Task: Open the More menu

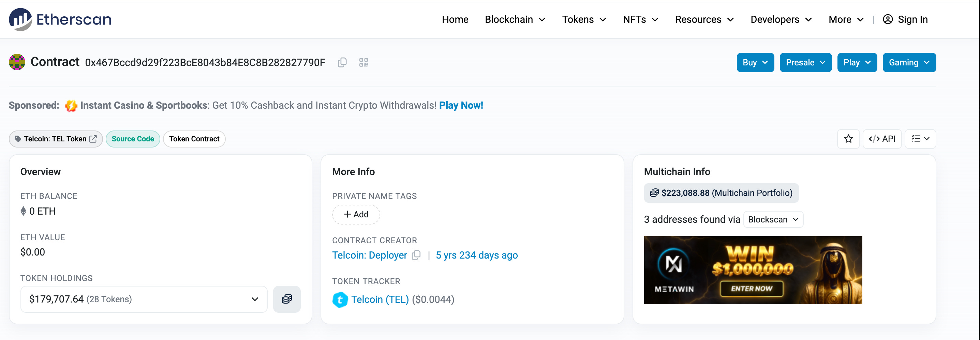Action: (x=846, y=19)
